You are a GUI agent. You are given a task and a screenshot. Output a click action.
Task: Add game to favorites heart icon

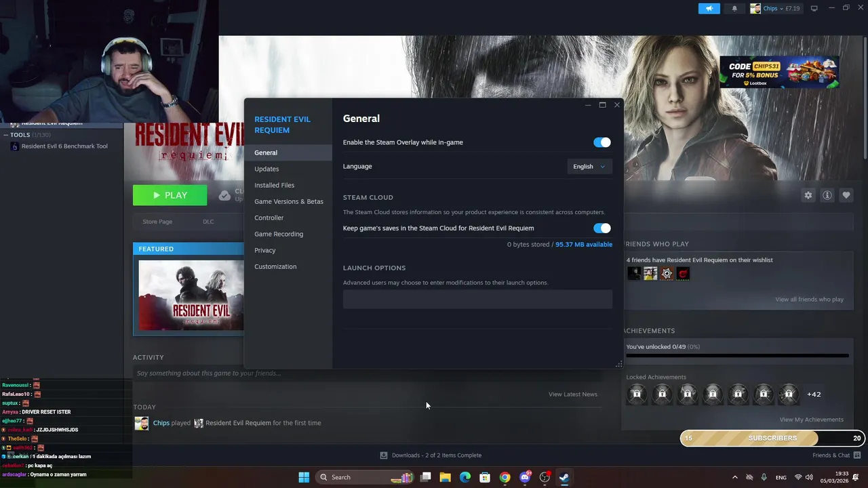846,195
